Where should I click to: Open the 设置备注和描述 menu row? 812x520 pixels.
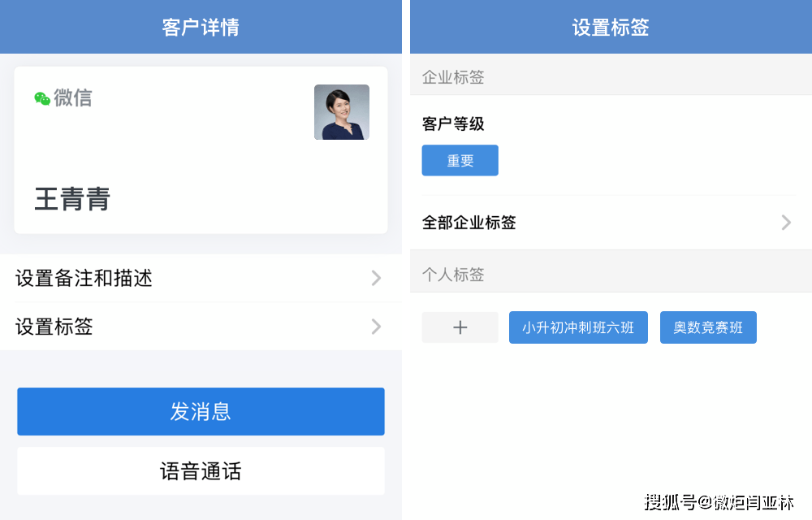(x=201, y=278)
